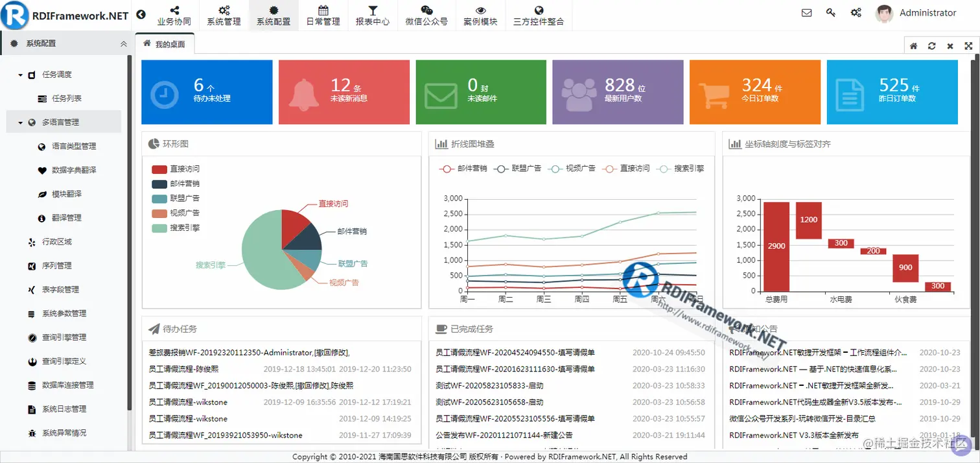Open 行政区域 in the sidebar
Image resolution: width=980 pixels, height=463 pixels.
[57, 242]
